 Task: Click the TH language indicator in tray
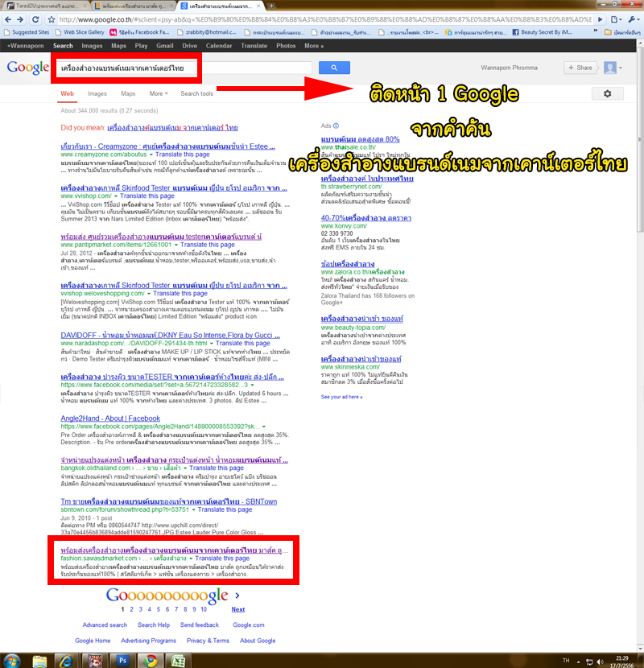[x=566, y=661]
